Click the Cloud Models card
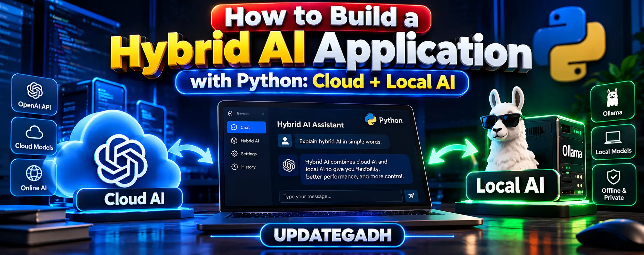This screenshot has width=644, height=255. click(34, 136)
